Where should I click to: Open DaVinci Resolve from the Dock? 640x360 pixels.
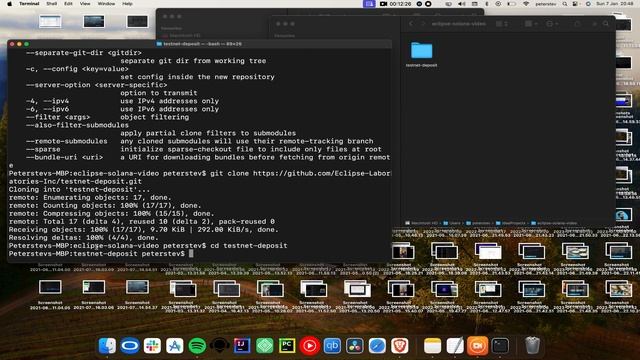tap(354, 346)
